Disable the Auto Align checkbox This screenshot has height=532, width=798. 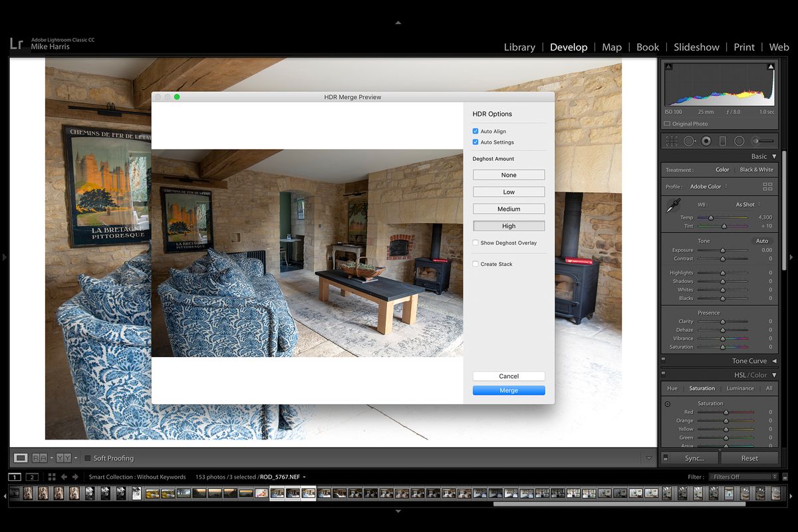476,131
